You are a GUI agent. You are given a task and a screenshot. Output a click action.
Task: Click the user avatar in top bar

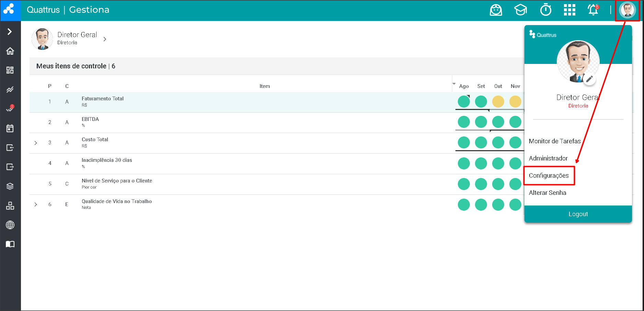pyautogui.click(x=627, y=10)
